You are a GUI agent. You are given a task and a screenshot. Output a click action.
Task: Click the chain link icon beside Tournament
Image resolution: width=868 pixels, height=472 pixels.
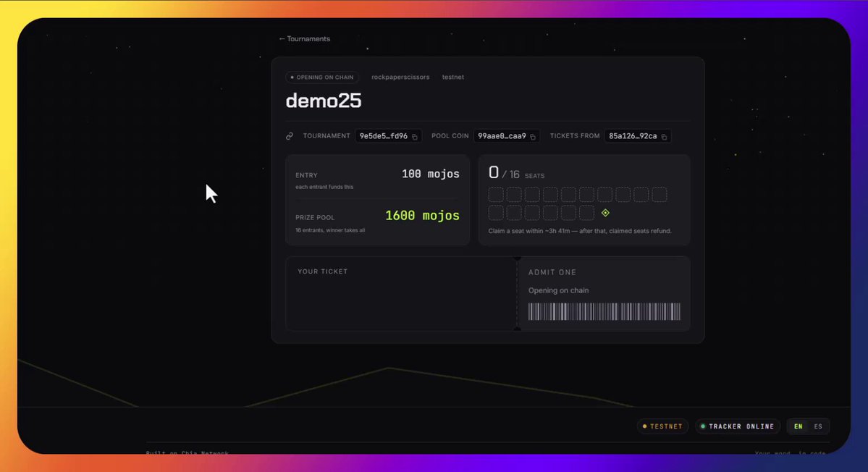[290, 136]
